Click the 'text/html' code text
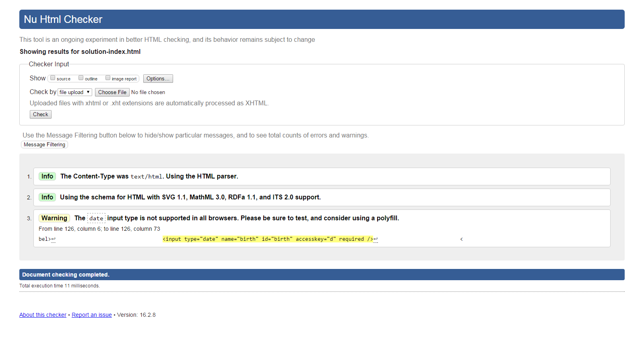Viewport: 644px width, 361px height. point(146,176)
